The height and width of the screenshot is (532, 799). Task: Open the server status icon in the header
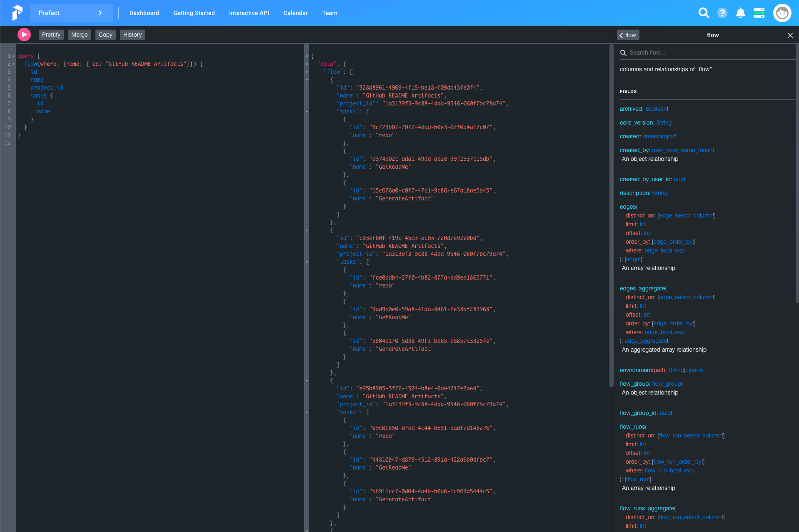[759, 13]
